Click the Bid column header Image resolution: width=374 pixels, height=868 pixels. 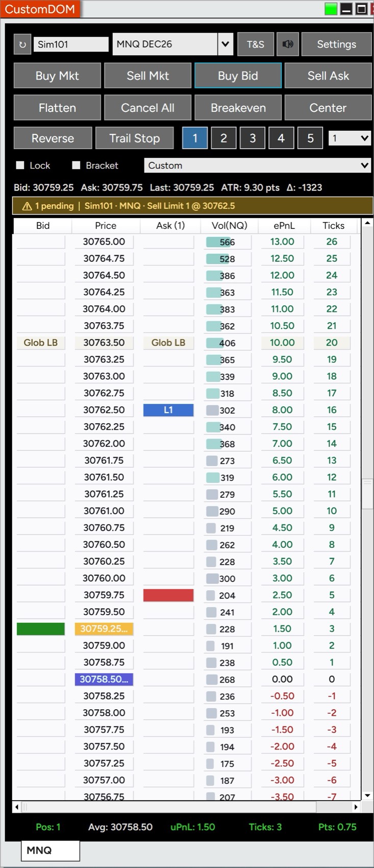click(x=43, y=226)
